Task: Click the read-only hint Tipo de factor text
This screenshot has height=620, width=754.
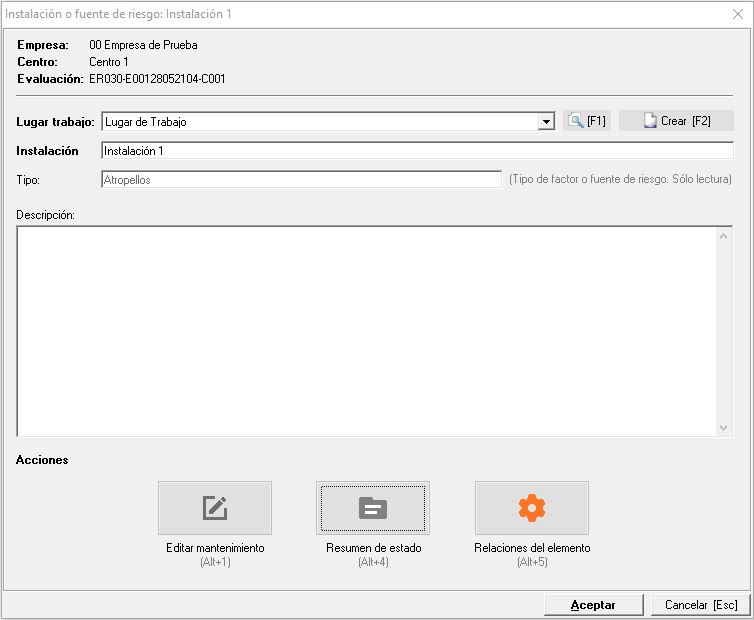Action: coord(620,179)
